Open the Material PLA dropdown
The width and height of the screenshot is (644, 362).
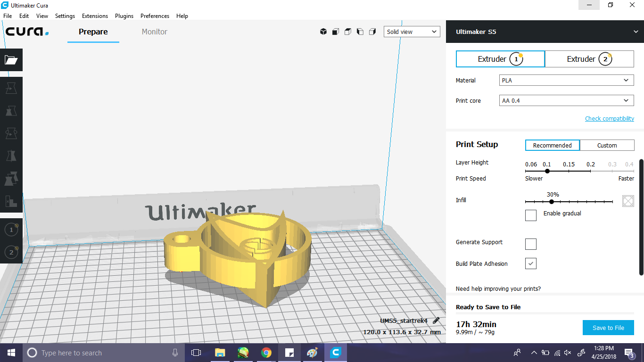pyautogui.click(x=567, y=80)
